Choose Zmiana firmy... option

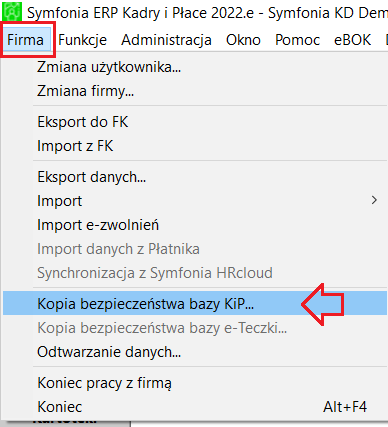pos(195,91)
